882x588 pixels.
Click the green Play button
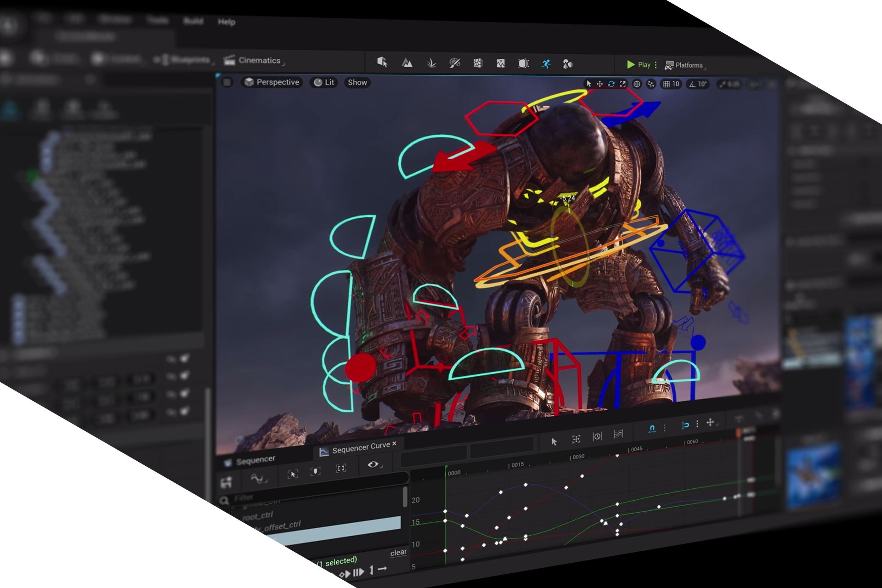tap(639, 65)
